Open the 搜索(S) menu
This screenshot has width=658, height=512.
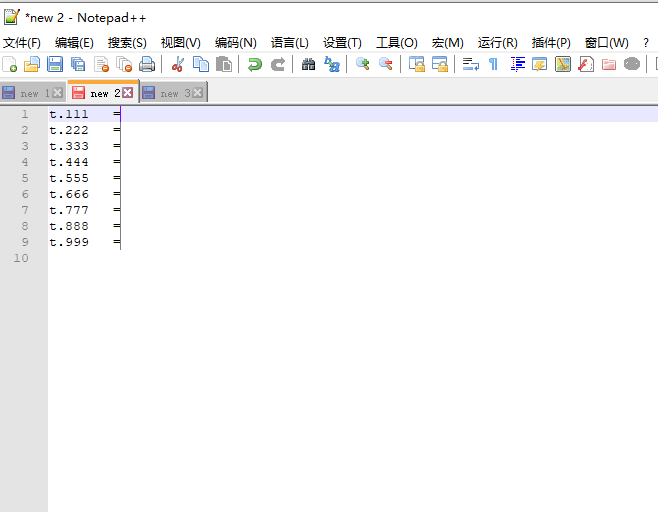[127, 43]
